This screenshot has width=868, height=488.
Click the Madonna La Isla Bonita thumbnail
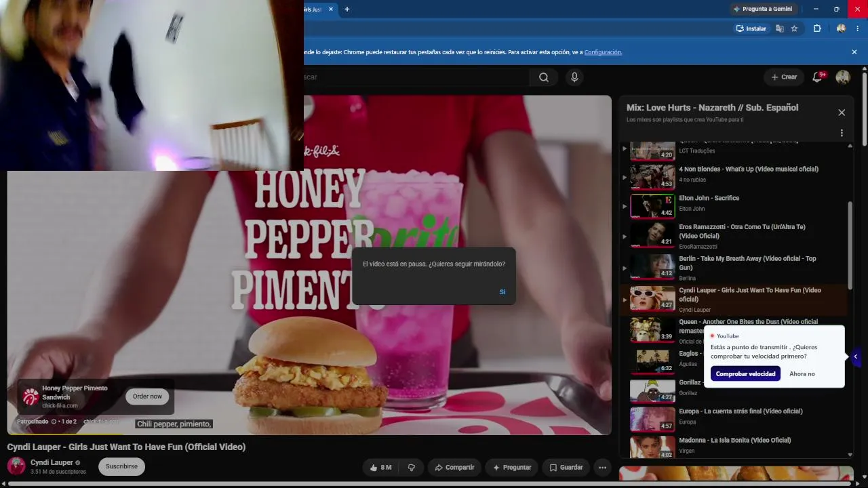652,447
